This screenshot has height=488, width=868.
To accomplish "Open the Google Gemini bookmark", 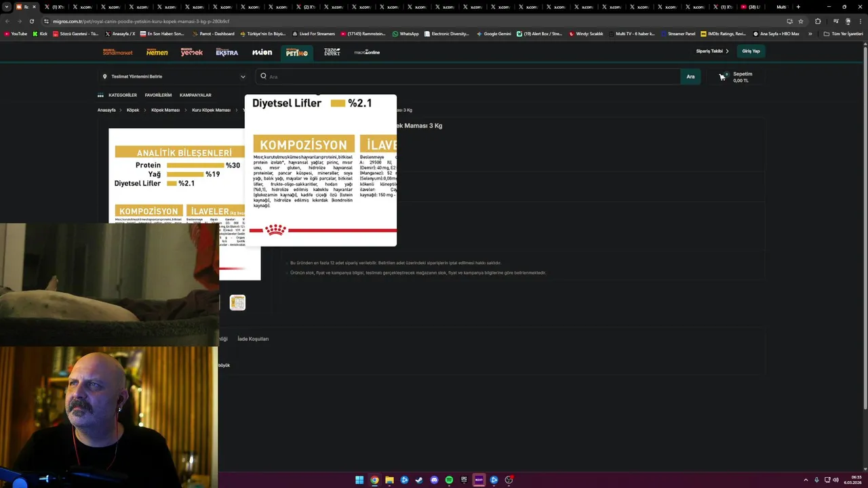I will [494, 34].
